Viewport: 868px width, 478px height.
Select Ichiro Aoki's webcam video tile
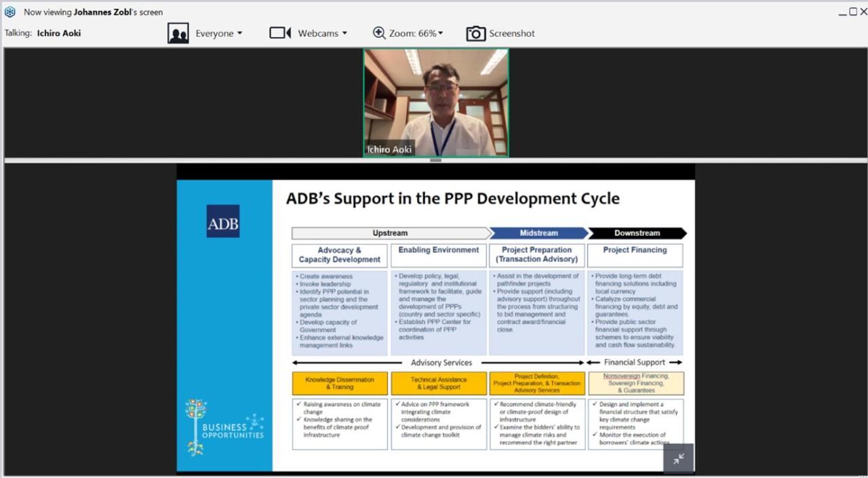[436, 102]
